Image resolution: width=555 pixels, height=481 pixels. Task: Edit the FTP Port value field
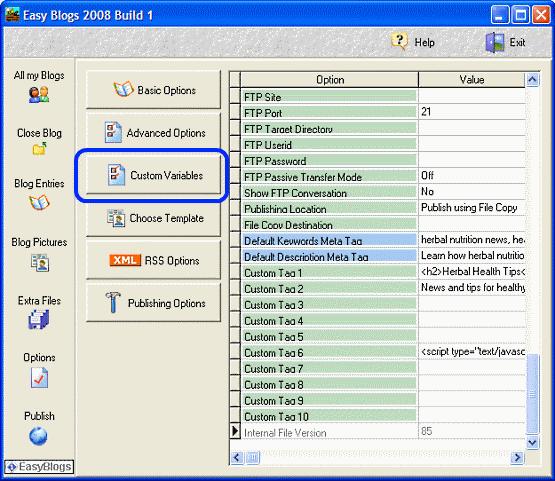point(472,112)
